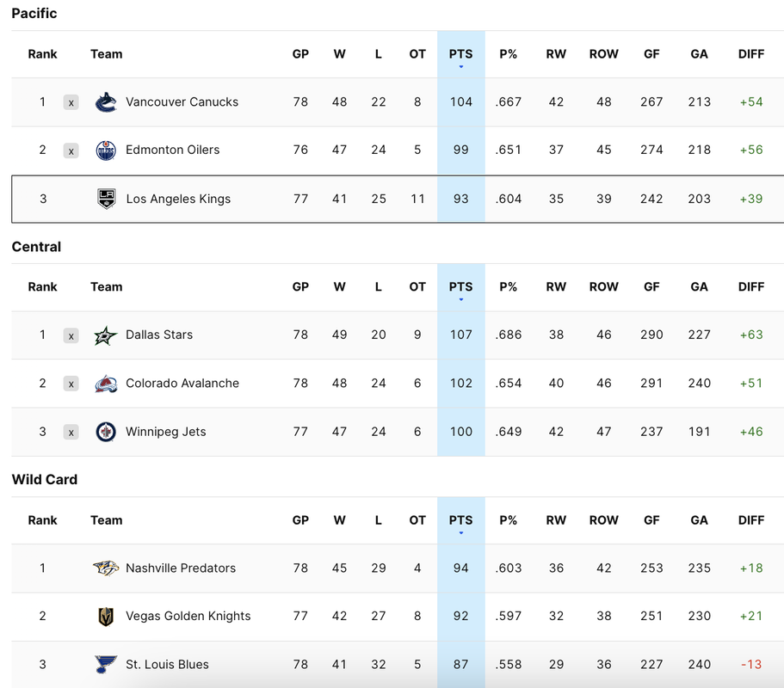The image size is (784, 688).
Task: Click the Edmonton Oilers logo
Action: tap(106, 150)
